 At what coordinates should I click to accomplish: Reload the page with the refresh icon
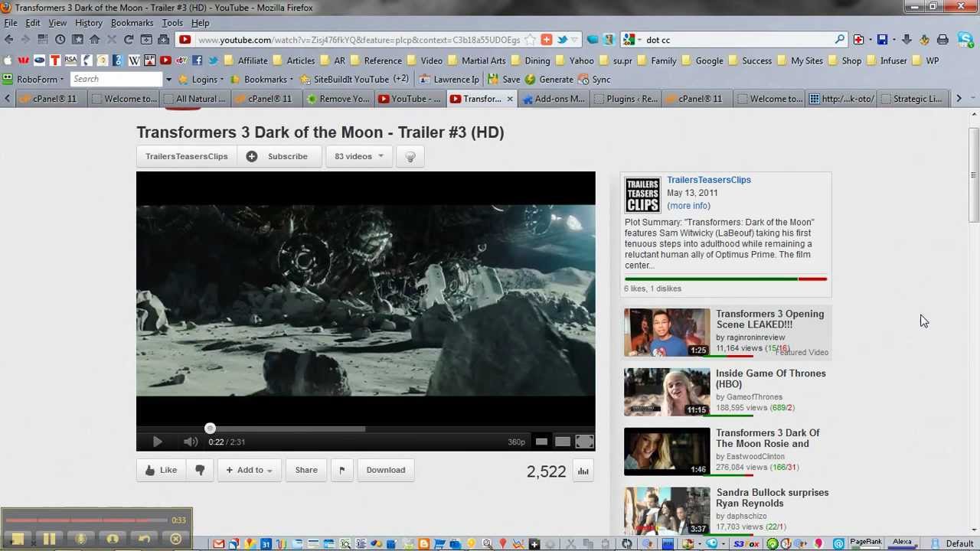pos(129,40)
